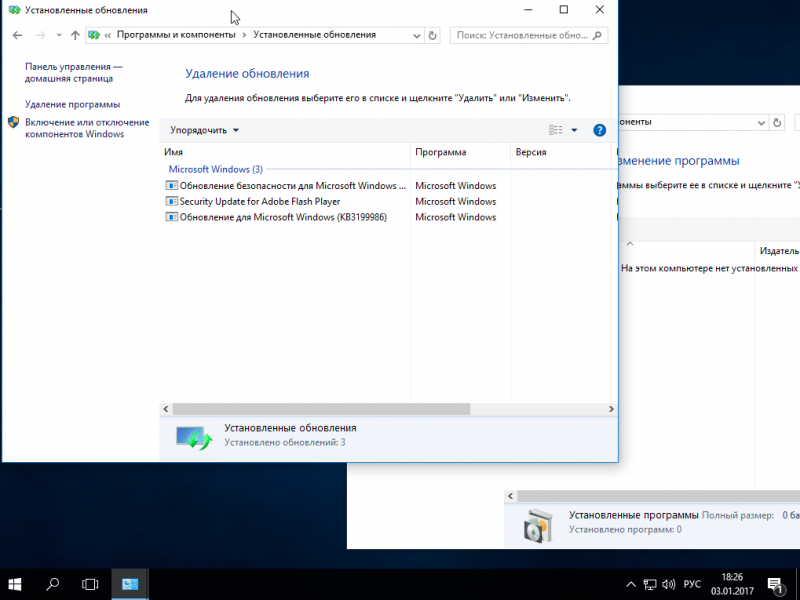Image resolution: width=800 pixels, height=600 pixels.
Task: Click the icon of the first security update
Action: tap(172, 185)
